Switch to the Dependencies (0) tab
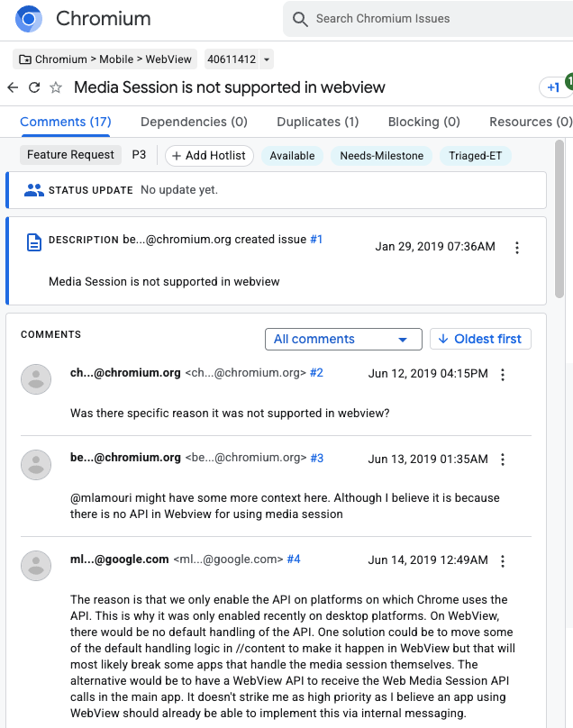The width and height of the screenshot is (573, 728). [x=194, y=122]
